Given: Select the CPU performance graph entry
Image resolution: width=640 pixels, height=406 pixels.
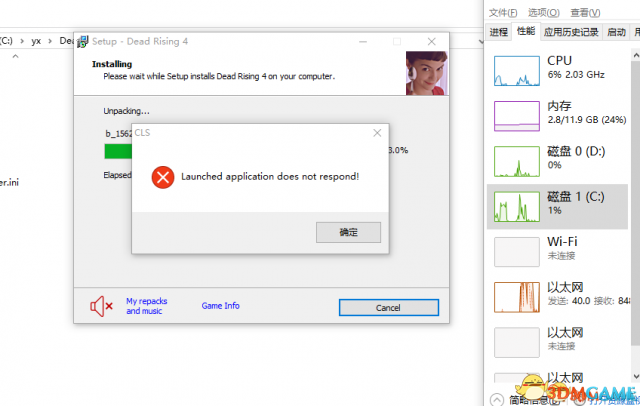Looking at the screenshot, I should (x=558, y=71).
